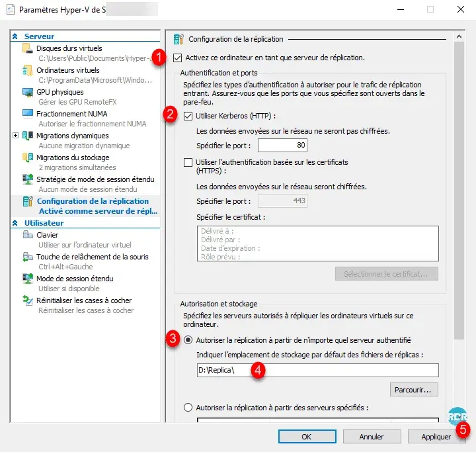Expand the Migrations dynamiques tree node
This screenshot has width=476, height=452.
[x=15, y=136]
